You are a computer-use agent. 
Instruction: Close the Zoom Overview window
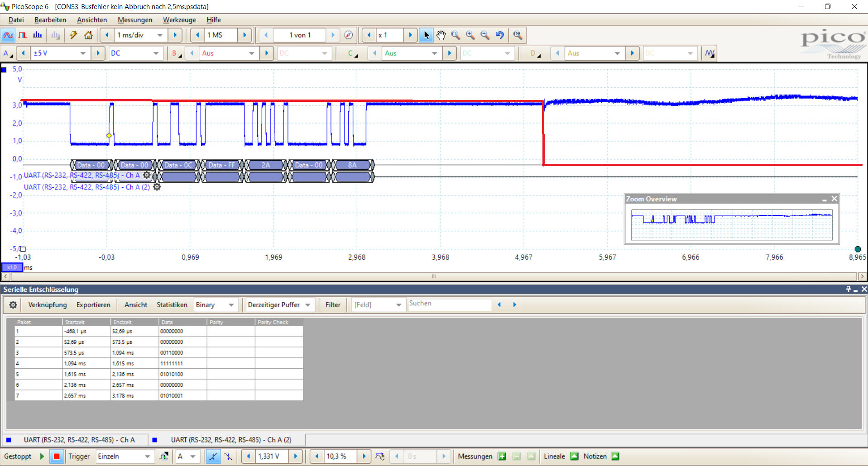pos(834,199)
